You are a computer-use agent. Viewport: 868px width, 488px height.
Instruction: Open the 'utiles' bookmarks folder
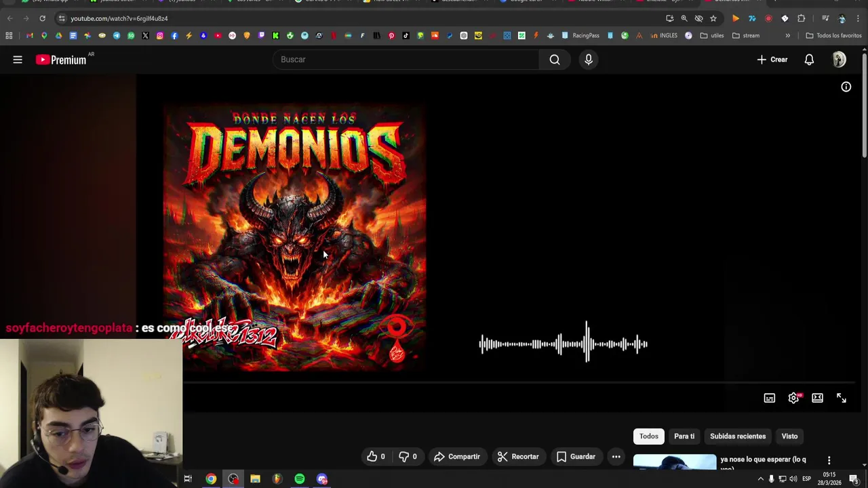(x=712, y=35)
